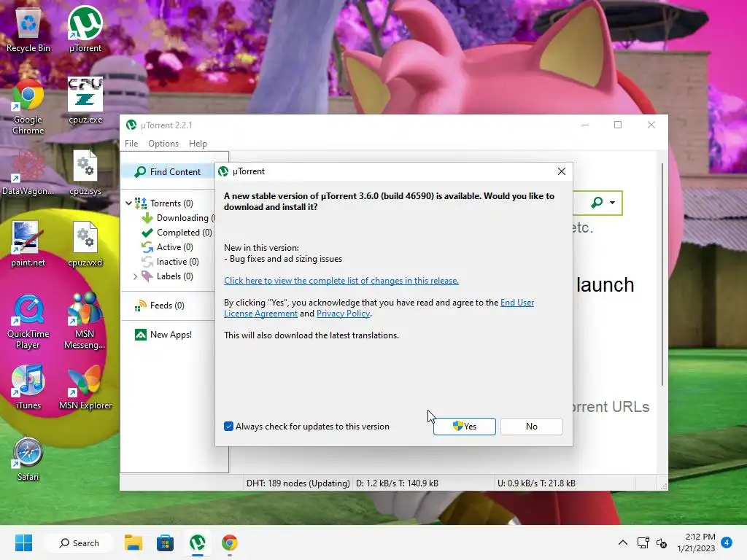Image resolution: width=747 pixels, height=560 pixels.
Task: Open the notification count badge
Action: (727, 542)
